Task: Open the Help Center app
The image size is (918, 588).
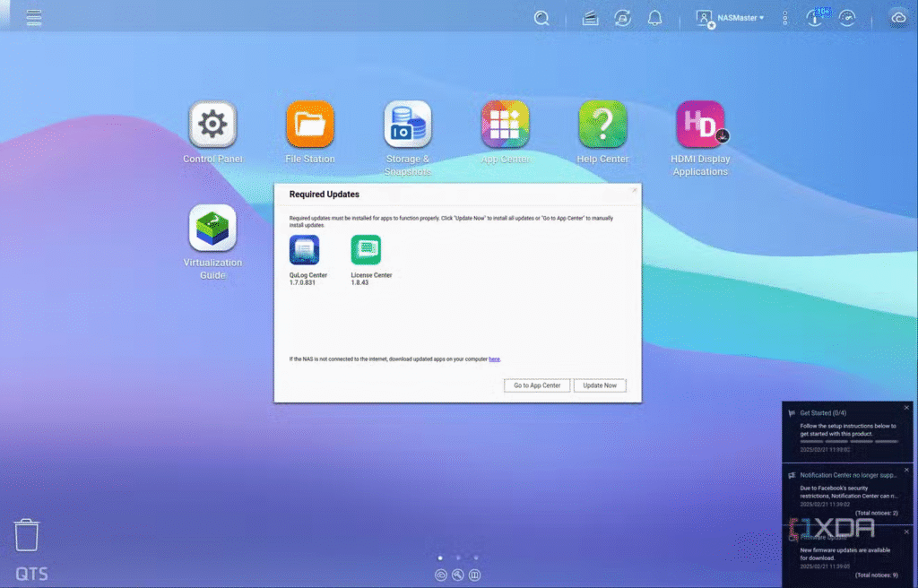Action: [602, 125]
